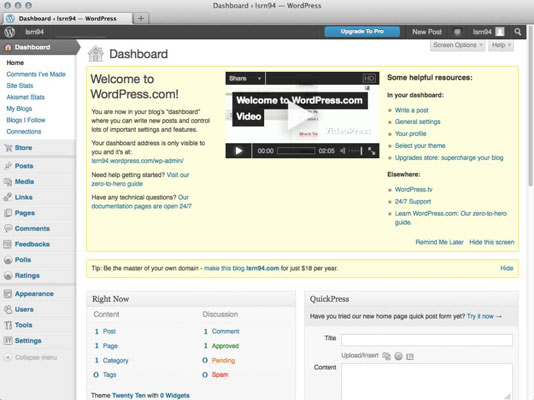Click the lsrn94 user avatar icon
The width and height of the screenshot is (534, 400).
coord(500,32)
